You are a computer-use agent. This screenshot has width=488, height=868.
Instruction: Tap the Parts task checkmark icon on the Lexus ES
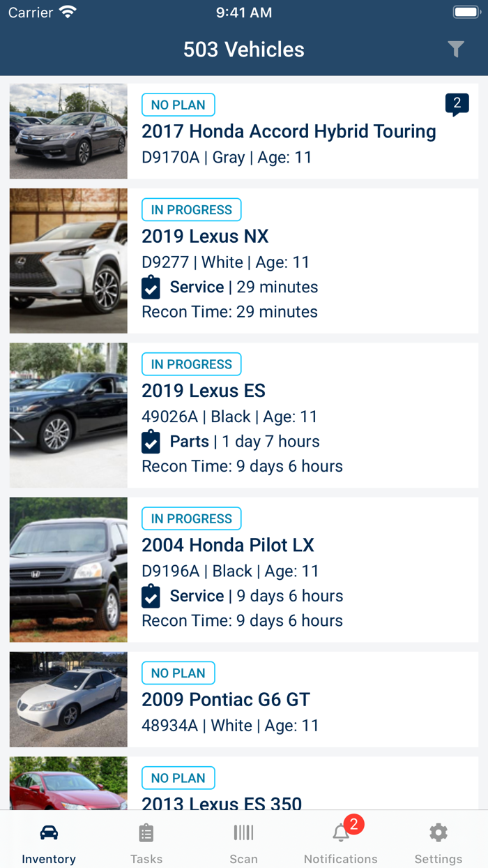point(151,441)
